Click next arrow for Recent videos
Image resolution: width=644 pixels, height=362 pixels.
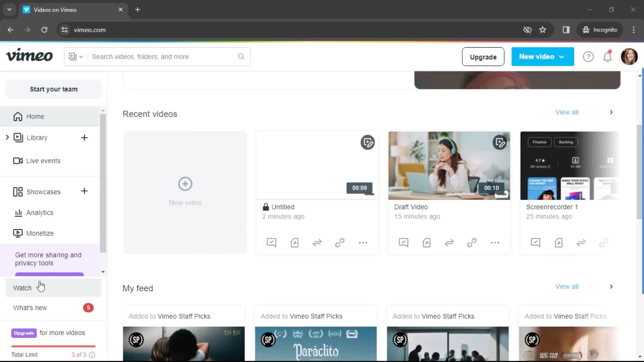click(611, 112)
